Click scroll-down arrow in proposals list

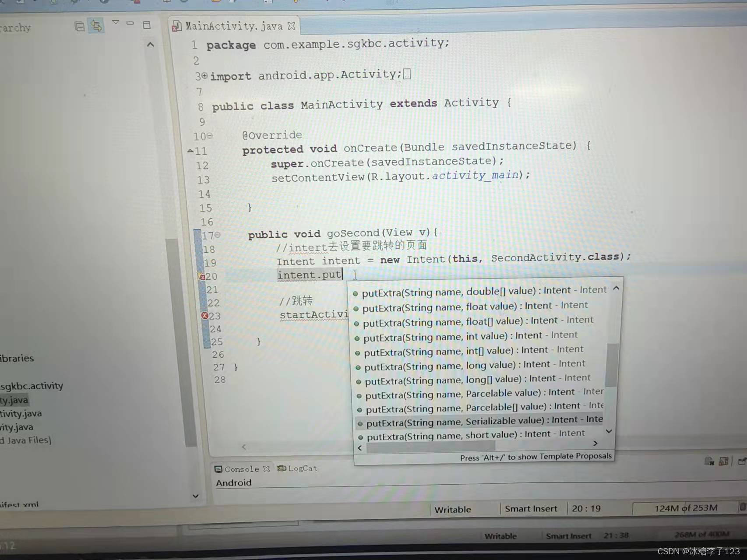click(x=609, y=432)
